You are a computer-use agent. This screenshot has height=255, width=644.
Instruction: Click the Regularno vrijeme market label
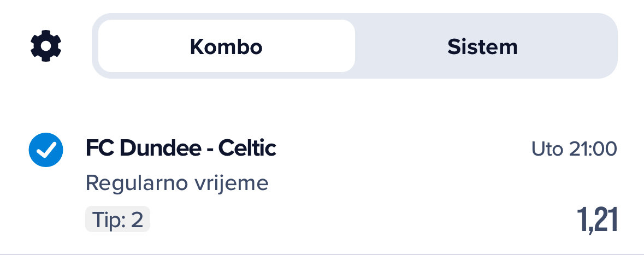[177, 183]
